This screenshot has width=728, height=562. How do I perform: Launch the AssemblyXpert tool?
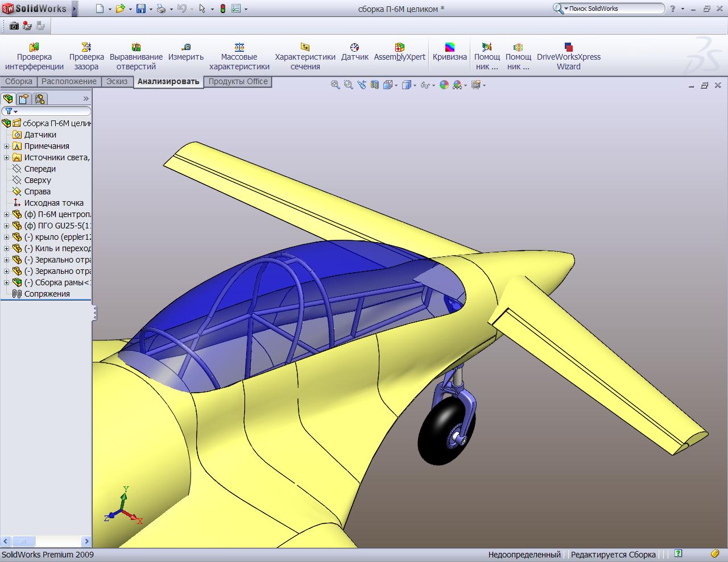tap(399, 56)
